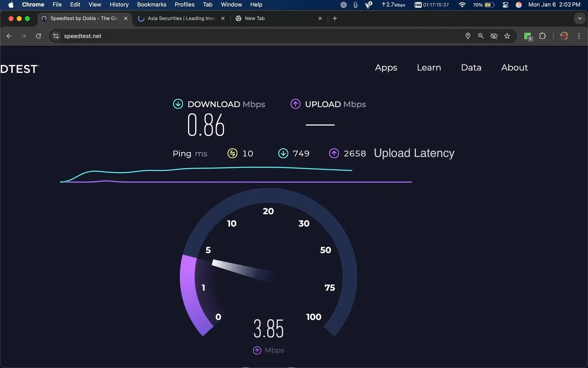Open the zoom magnifier icon in address bar
This screenshot has height=368, width=588.
(x=481, y=36)
